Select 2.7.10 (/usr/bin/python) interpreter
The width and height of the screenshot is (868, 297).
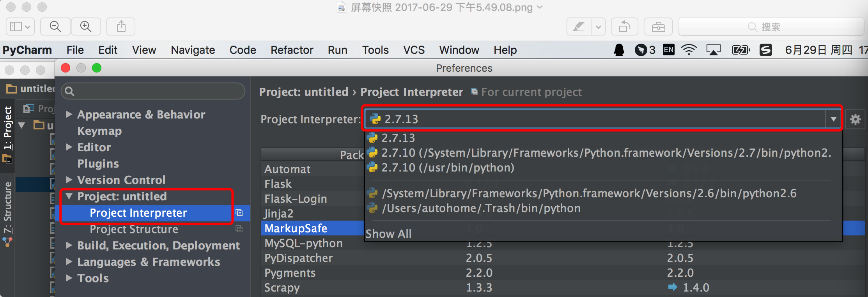click(603, 168)
